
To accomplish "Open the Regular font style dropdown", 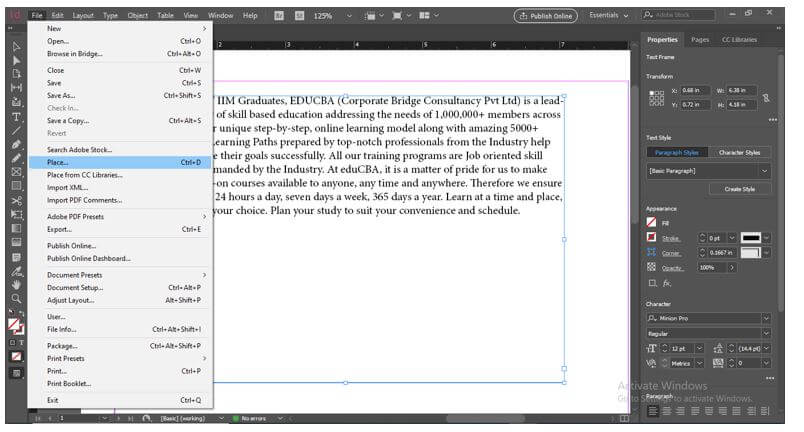I will [766, 334].
